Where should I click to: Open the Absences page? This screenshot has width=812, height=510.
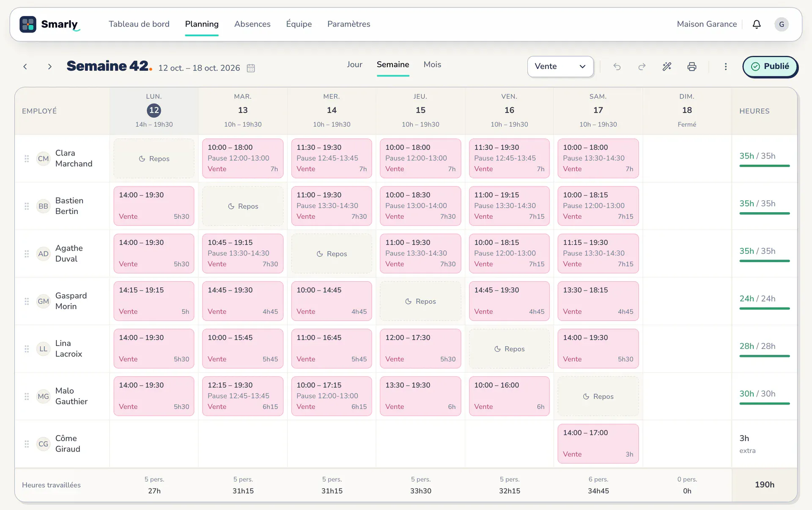point(252,24)
